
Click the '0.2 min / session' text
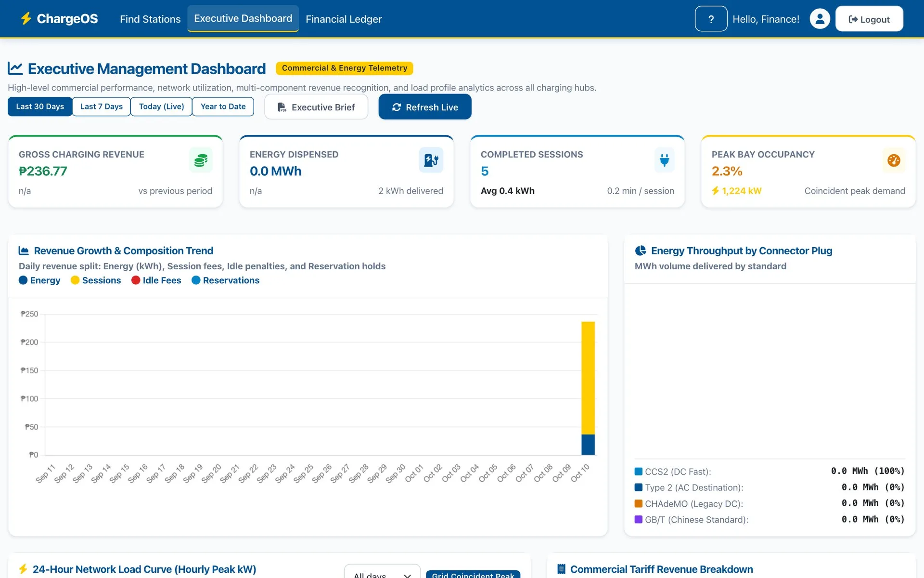(x=641, y=191)
